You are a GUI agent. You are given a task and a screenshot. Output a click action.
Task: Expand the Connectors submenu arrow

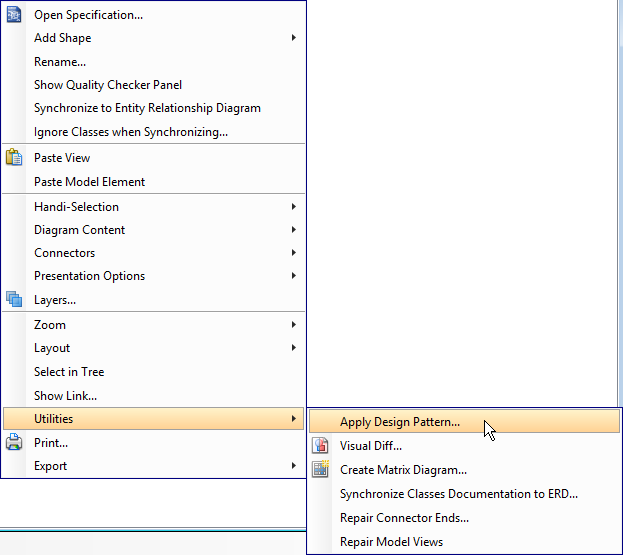coord(294,253)
